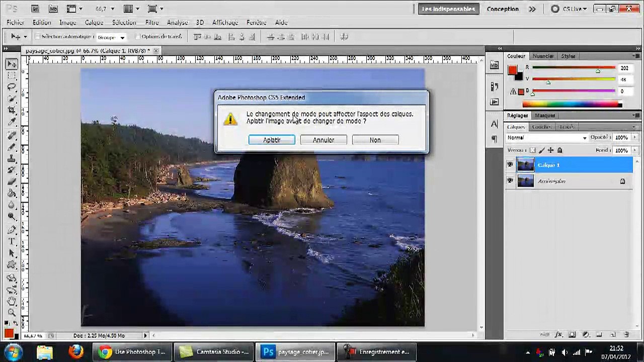The image size is (644, 362).
Task: Click the color spectrum ramp bar
Action: [573, 104]
